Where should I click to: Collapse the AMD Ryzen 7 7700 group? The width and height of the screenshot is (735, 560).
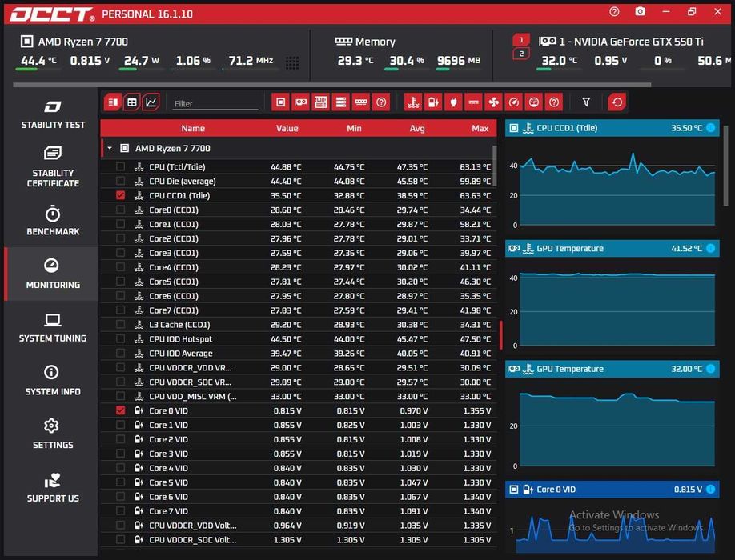coord(110,149)
